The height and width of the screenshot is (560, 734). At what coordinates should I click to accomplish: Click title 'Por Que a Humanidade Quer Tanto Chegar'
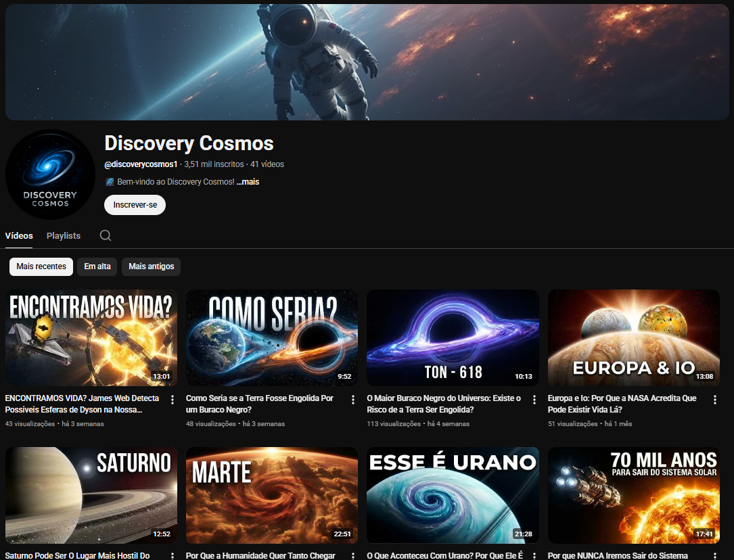(260, 556)
